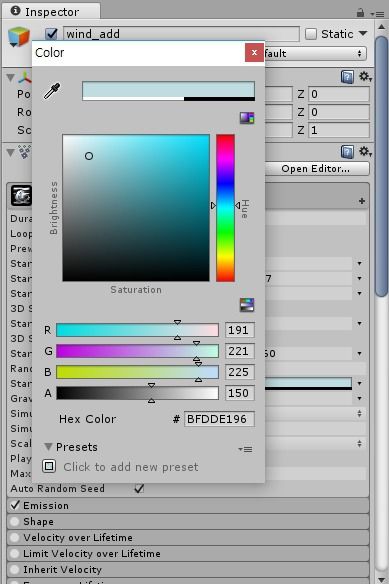The height and width of the screenshot is (584, 389).
Task: Click the color preview swatch at top
Action: 168,91
